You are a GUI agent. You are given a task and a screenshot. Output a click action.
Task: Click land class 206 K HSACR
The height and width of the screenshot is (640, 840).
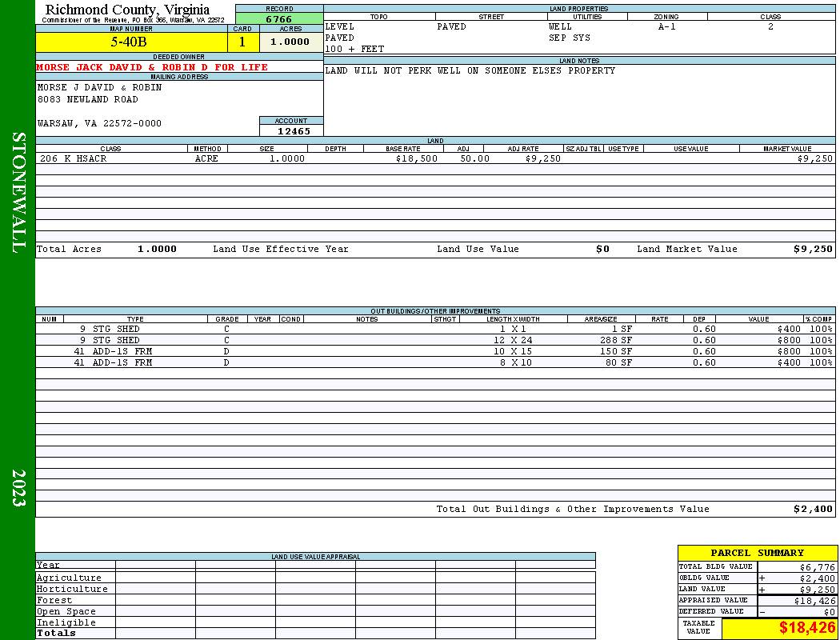(x=74, y=158)
